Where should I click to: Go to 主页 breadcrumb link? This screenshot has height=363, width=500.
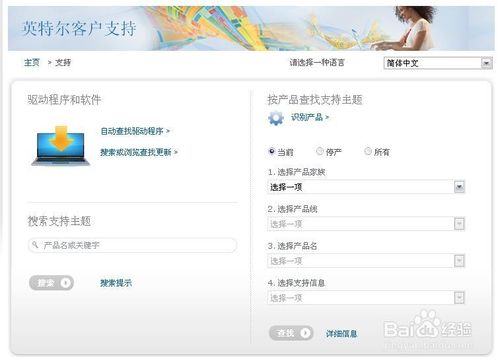32,62
